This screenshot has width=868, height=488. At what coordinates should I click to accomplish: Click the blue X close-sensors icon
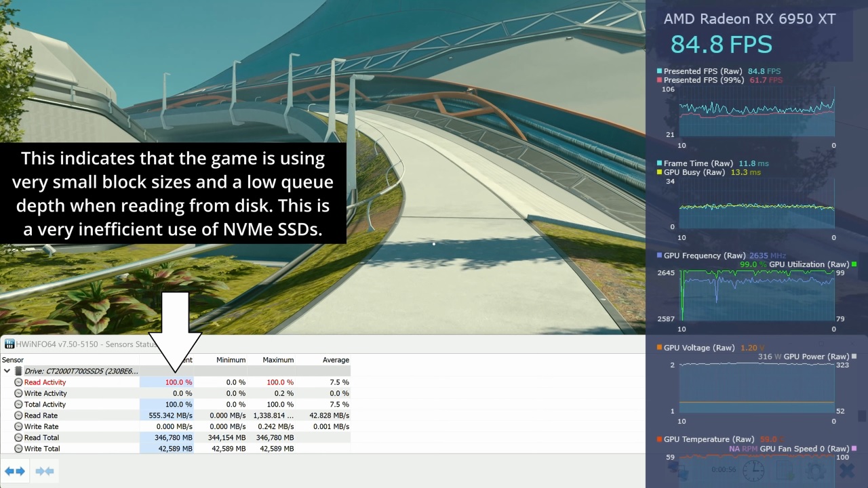(846, 470)
